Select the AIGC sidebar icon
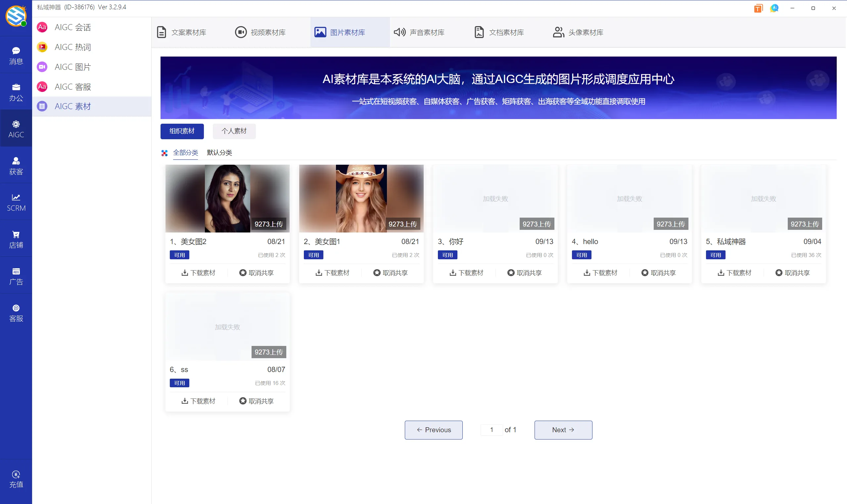Viewport: 847px width, 504px height. (x=16, y=128)
